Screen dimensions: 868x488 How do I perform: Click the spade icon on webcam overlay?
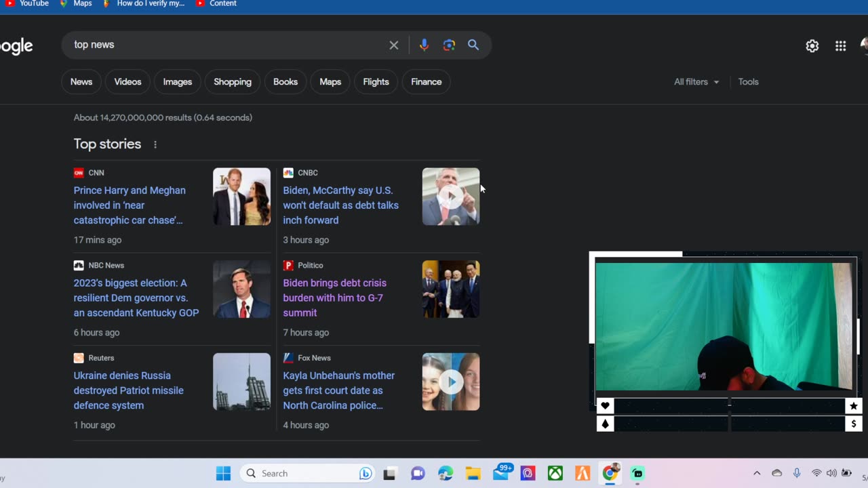tap(605, 424)
